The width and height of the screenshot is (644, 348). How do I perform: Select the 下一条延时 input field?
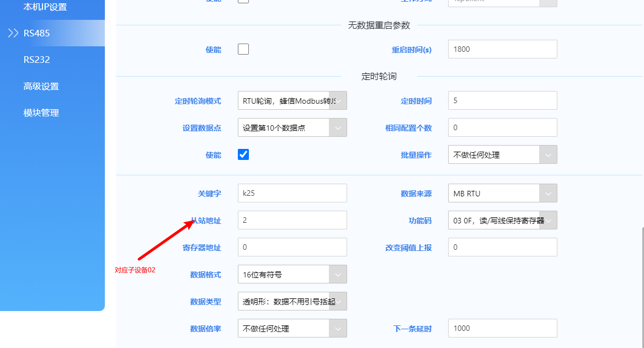click(502, 328)
